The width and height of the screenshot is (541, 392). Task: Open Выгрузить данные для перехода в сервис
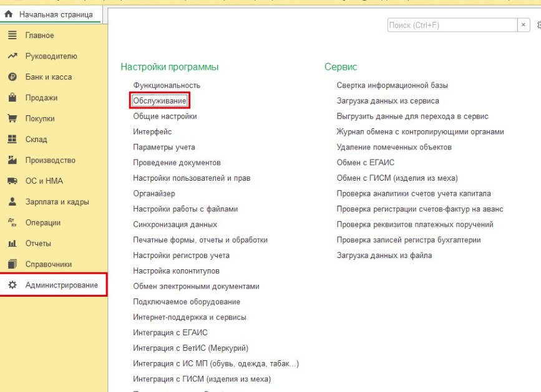pyautogui.click(x=412, y=116)
